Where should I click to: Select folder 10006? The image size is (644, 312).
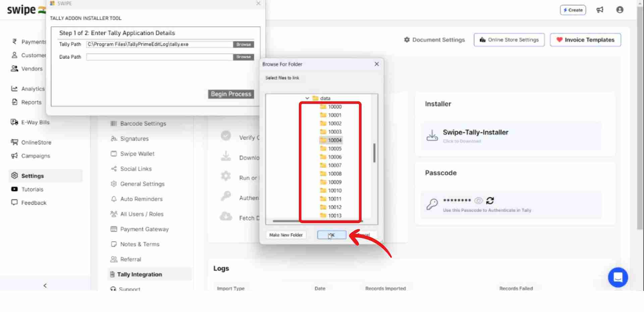click(331, 157)
